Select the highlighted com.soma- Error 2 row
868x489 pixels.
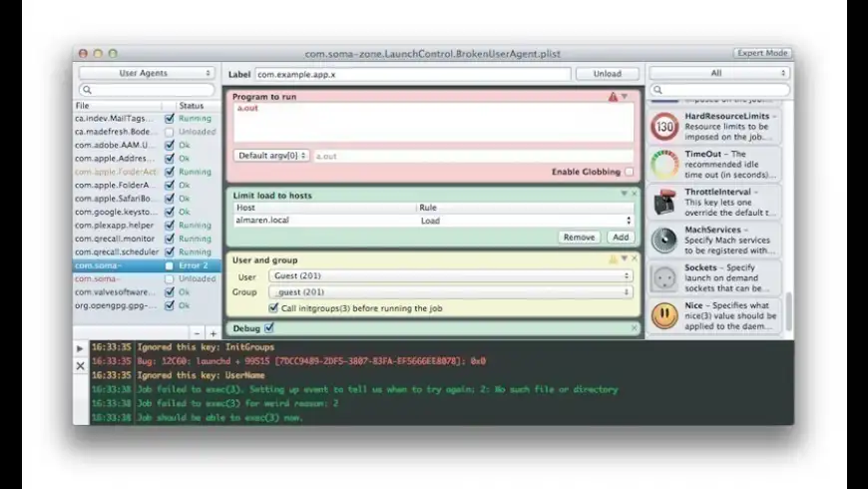(147, 265)
